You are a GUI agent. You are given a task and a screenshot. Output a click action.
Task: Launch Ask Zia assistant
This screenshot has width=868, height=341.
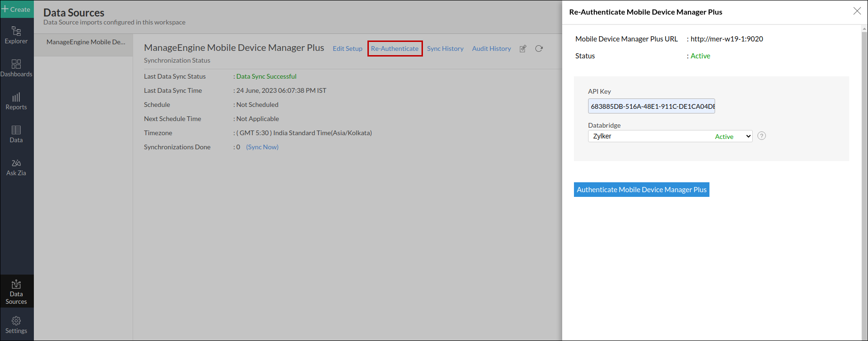16,167
